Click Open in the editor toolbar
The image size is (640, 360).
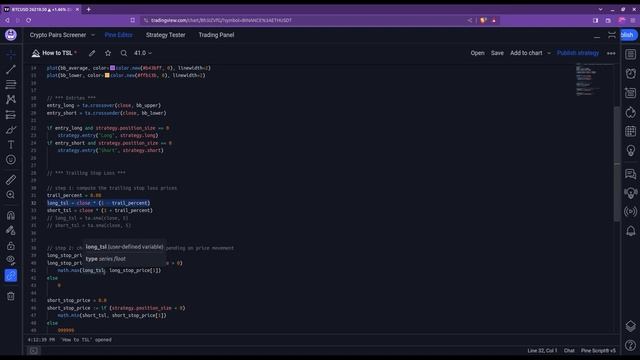pos(477,53)
